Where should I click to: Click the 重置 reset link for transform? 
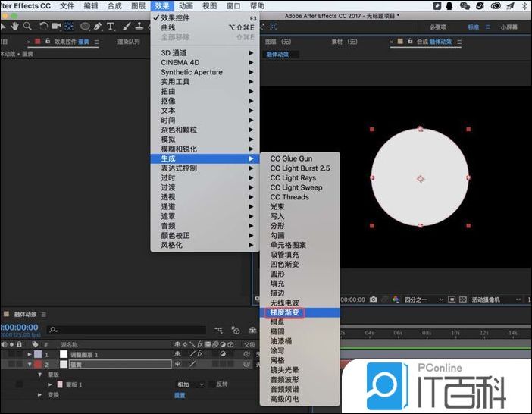(x=180, y=395)
